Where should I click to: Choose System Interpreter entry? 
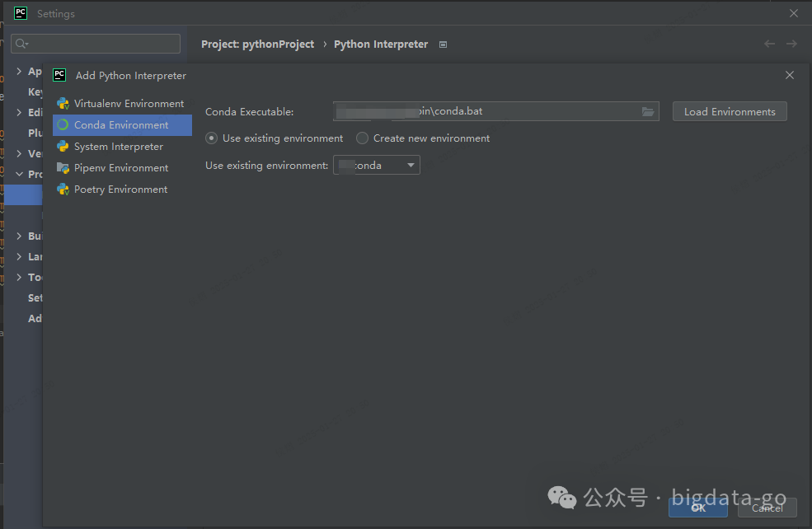click(x=122, y=147)
